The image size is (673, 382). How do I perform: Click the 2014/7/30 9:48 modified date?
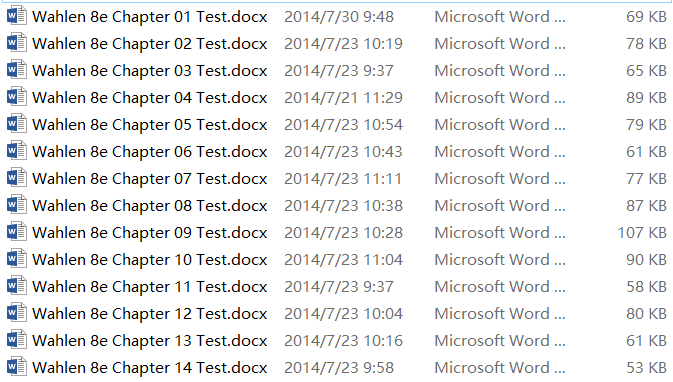coord(339,17)
